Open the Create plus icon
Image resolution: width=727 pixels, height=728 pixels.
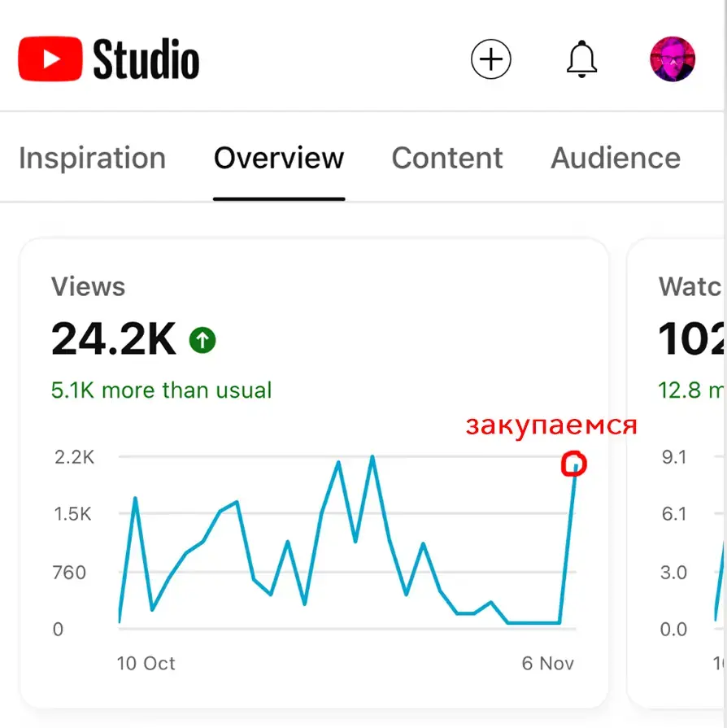[490, 59]
